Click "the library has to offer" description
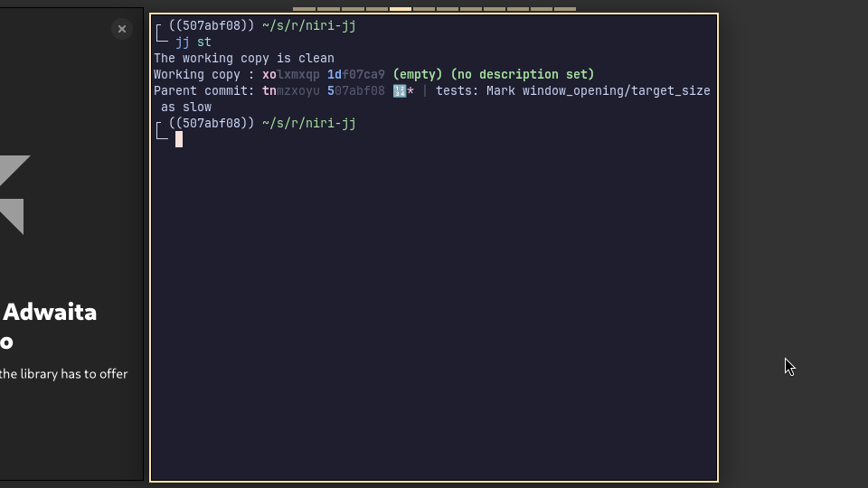The width and height of the screenshot is (868, 488). tap(63, 374)
